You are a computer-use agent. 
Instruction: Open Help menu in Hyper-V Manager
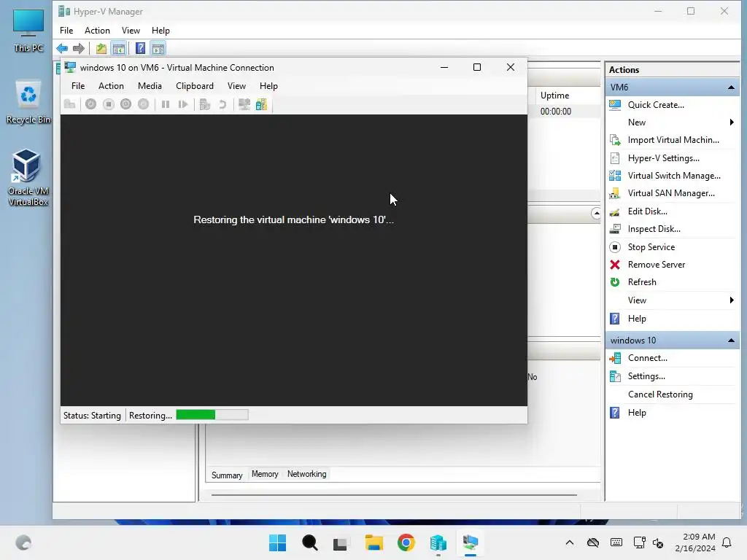tap(160, 31)
